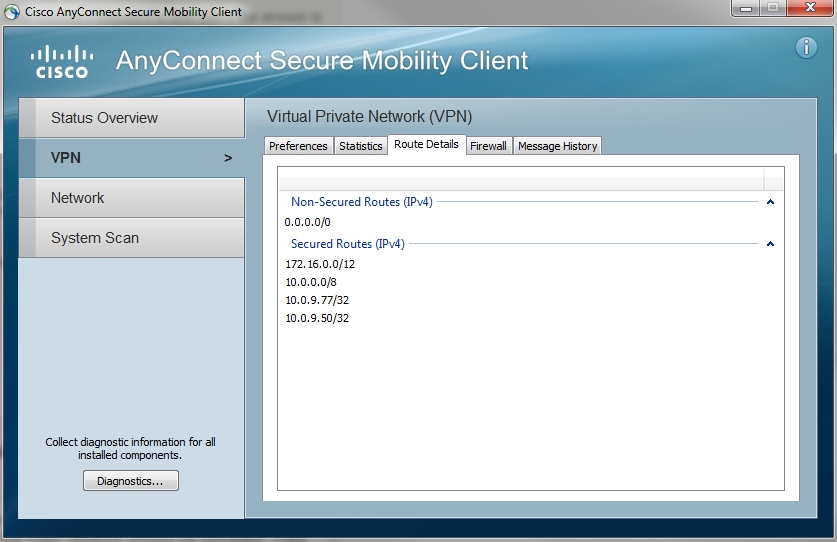The width and height of the screenshot is (837, 542).
Task: Click the Non-Secured Routes (IPv4) heading
Action: tap(362, 202)
